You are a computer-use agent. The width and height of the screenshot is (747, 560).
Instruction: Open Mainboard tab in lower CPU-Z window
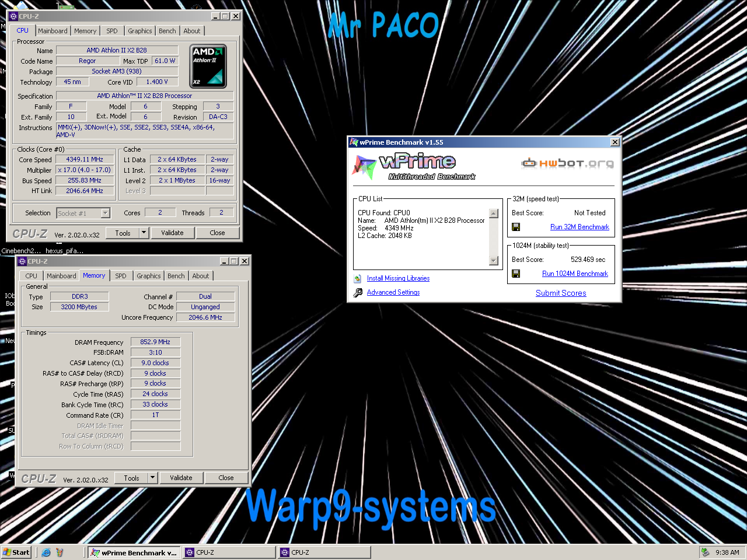coord(61,276)
